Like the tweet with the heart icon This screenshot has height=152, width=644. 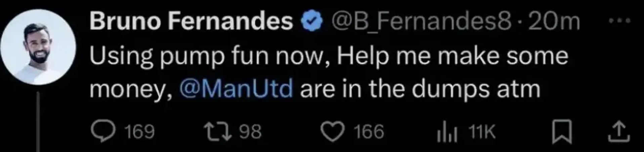click(333, 131)
